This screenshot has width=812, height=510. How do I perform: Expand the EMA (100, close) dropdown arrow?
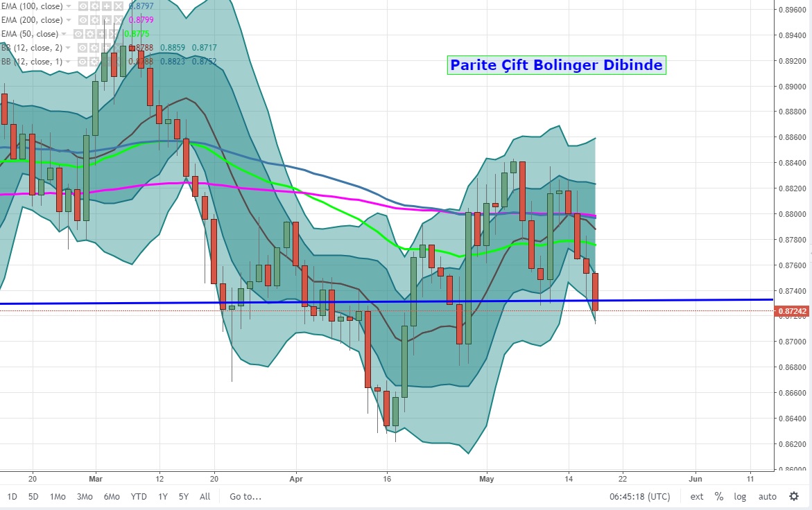click(68, 6)
